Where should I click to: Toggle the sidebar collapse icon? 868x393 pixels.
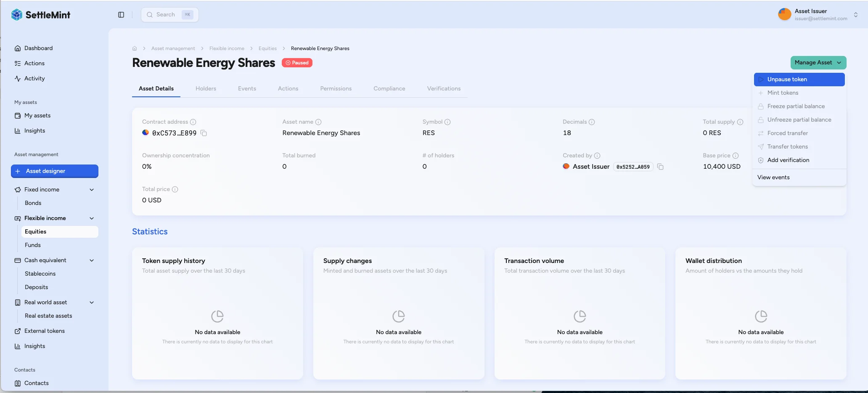point(121,15)
